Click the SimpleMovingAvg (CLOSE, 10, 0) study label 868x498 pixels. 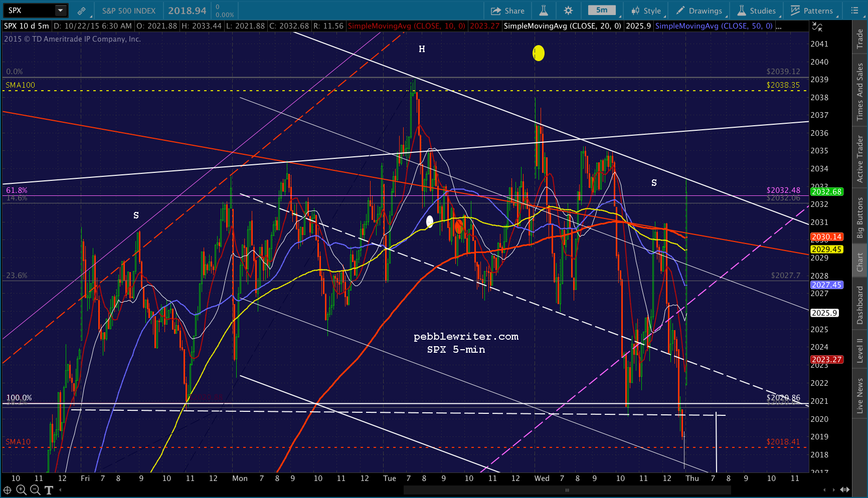pos(407,26)
